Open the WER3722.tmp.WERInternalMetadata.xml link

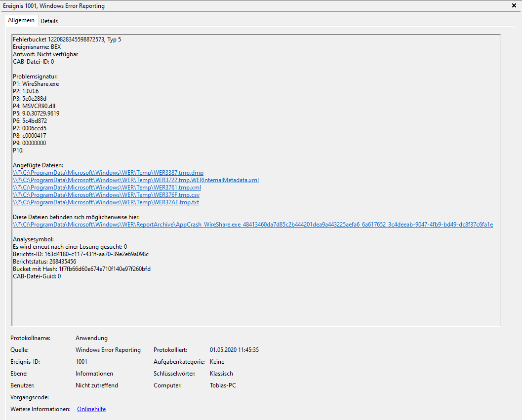[x=135, y=180]
